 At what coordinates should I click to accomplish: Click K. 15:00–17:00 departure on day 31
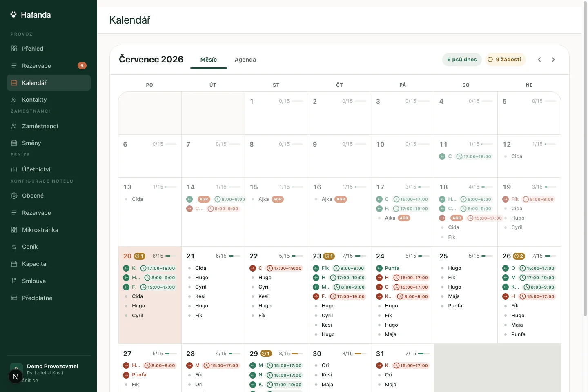[402, 365]
